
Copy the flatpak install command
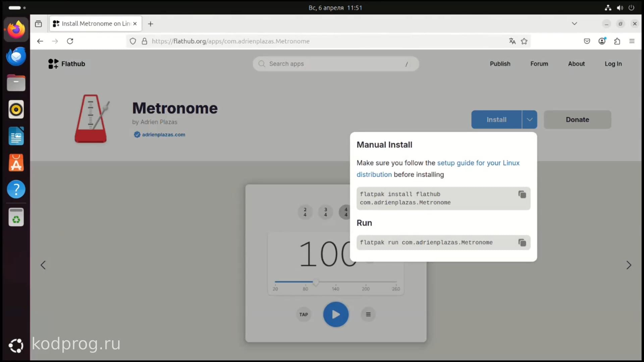(x=522, y=194)
